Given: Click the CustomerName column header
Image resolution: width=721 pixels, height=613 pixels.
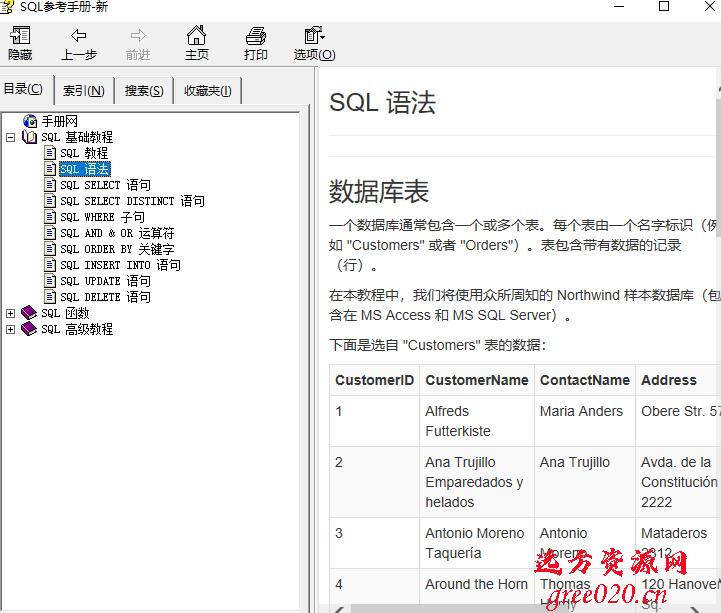Looking at the screenshot, I should (476, 380).
